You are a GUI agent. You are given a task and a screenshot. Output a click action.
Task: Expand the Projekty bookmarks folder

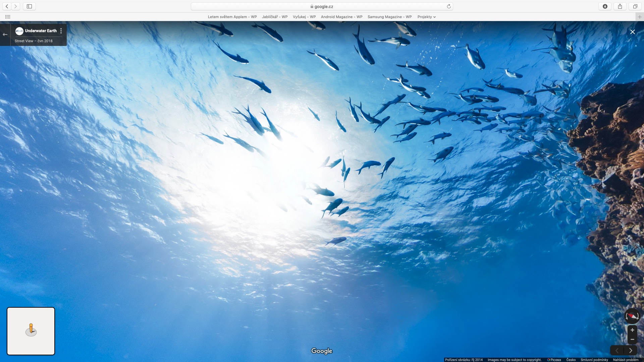tap(426, 17)
